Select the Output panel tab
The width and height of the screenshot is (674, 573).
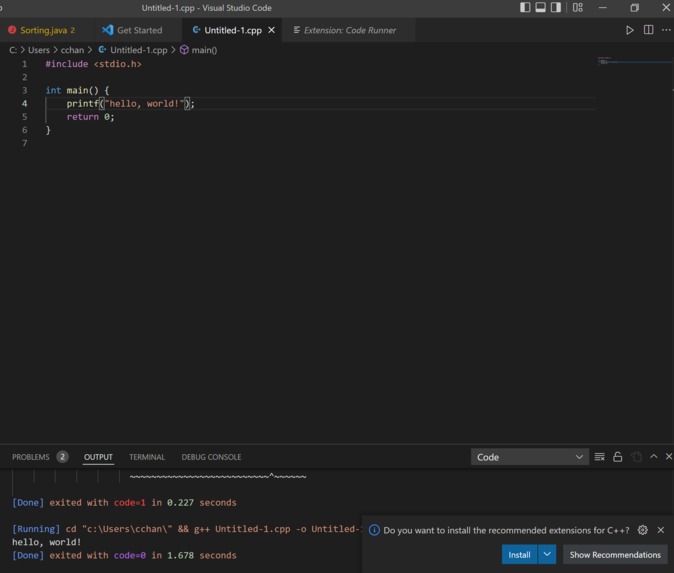coord(98,457)
